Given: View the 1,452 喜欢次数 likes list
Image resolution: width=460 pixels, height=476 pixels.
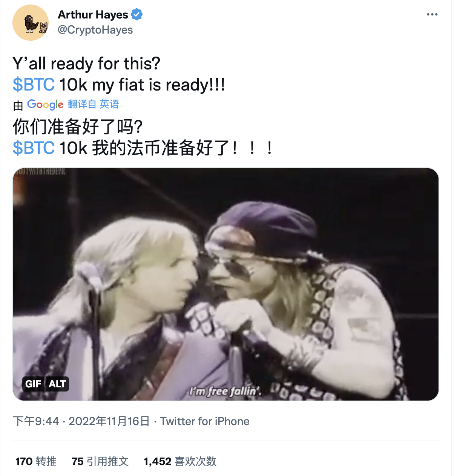Looking at the screenshot, I should click(x=180, y=461).
